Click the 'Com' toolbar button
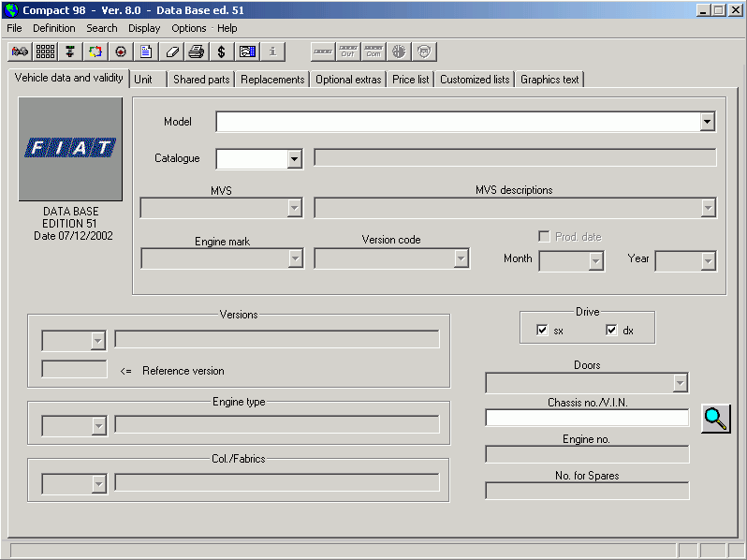 tap(373, 52)
